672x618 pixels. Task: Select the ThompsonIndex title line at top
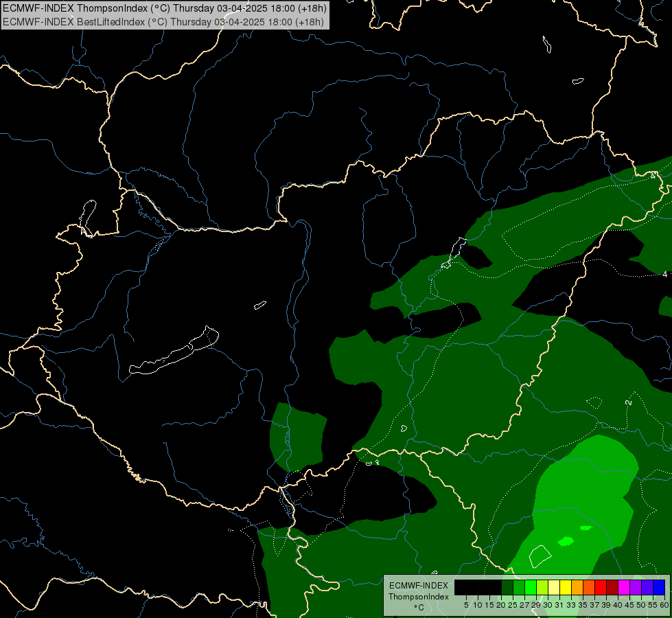pyautogui.click(x=165, y=8)
